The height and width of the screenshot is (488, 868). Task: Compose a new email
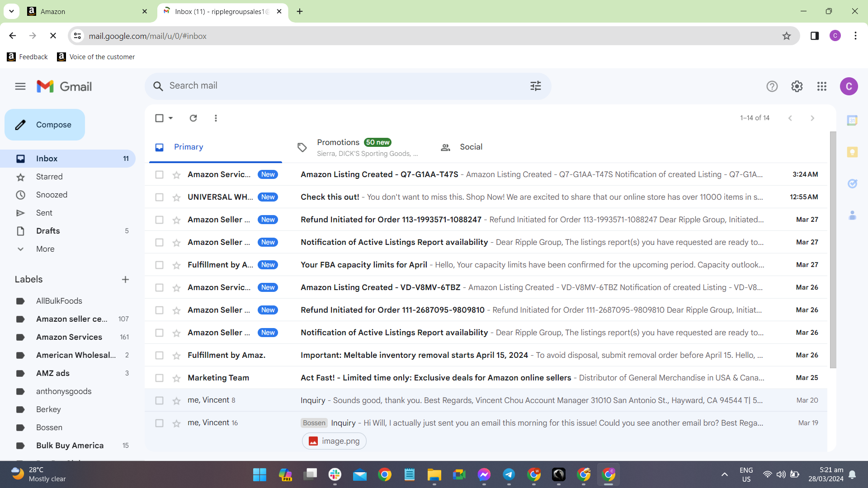pos(45,125)
